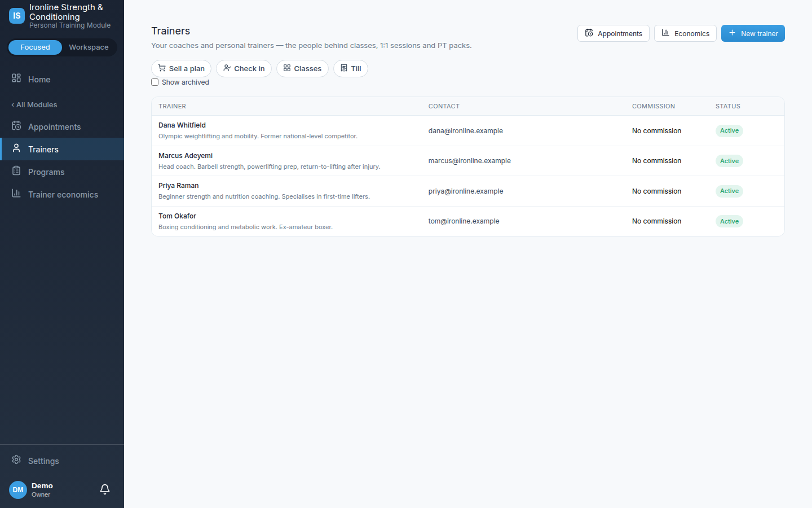812x508 pixels.
Task: Select Tom Okafor trainer name
Action: 177,216
